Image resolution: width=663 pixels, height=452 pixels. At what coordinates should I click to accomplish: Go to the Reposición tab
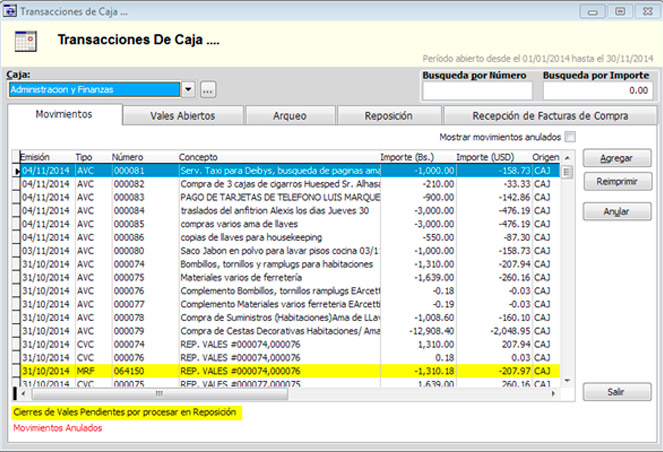pyautogui.click(x=388, y=116)
